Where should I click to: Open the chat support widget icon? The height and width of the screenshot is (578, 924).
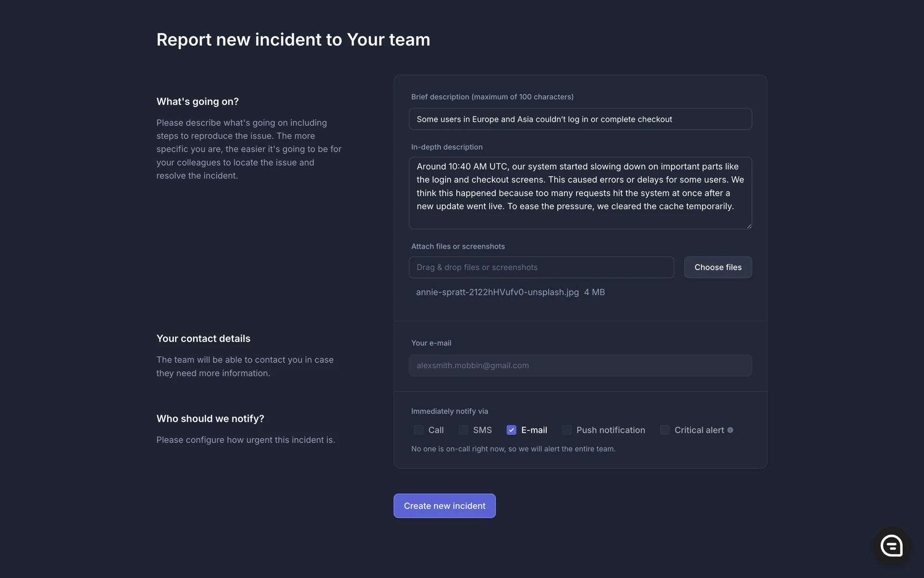pos(891,546)
